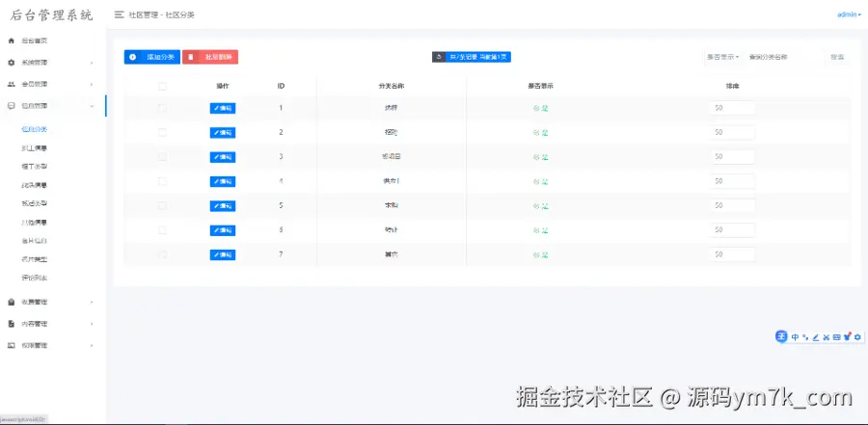
Task: Click the edit button for row ID 3
Action: pyautogui.click(x=223, y=157)
